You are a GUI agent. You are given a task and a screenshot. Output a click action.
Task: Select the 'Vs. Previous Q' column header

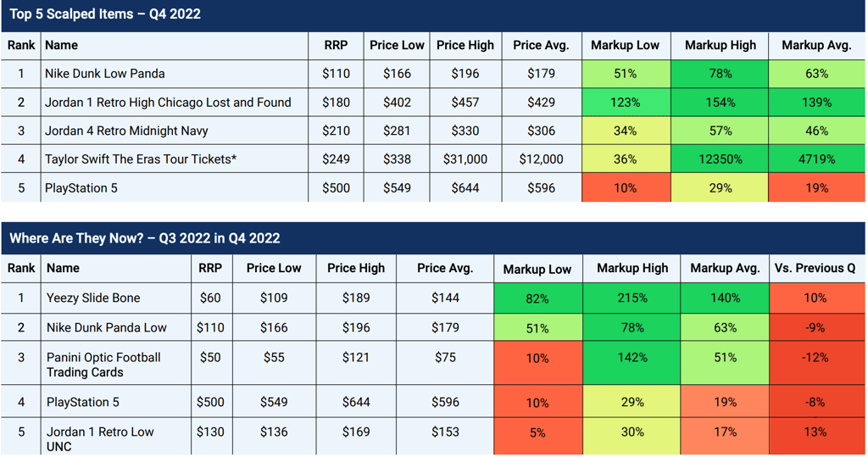tap(817, 269)
